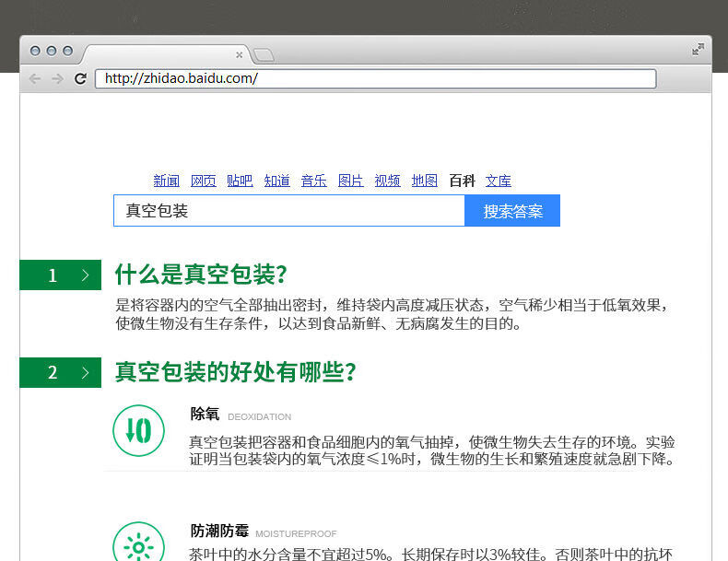Click the browser back arrow
This screenshot has height=561, width=728.
(35, 79)
